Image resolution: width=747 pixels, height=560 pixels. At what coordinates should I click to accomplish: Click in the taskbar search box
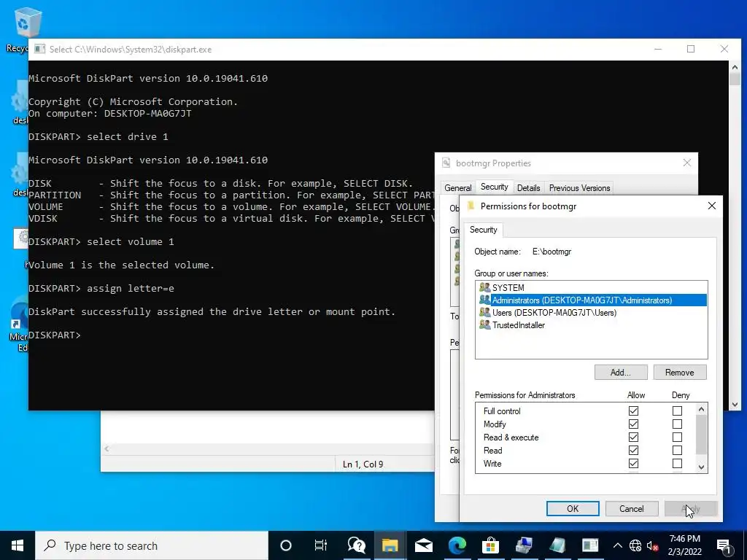152,545
